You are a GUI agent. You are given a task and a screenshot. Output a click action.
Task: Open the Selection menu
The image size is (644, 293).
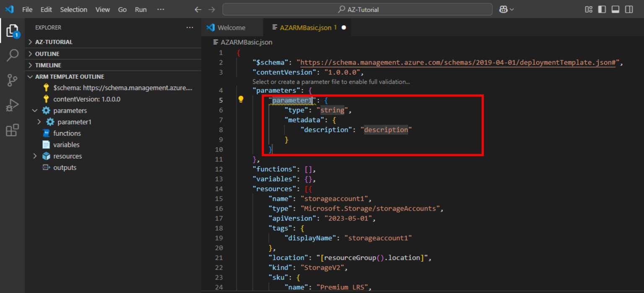pyautogui.click(x=73, y=9)
